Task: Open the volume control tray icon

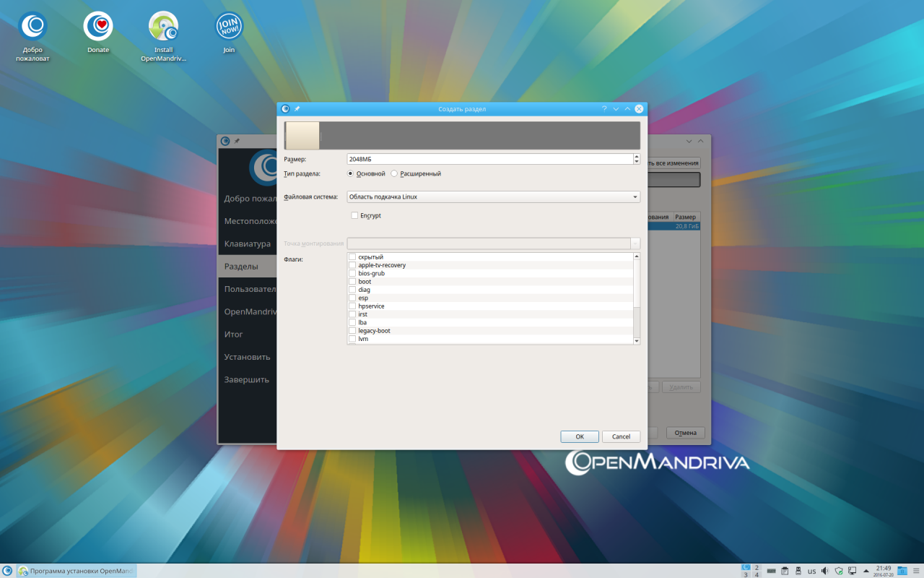Action: (x=825, y=571)
